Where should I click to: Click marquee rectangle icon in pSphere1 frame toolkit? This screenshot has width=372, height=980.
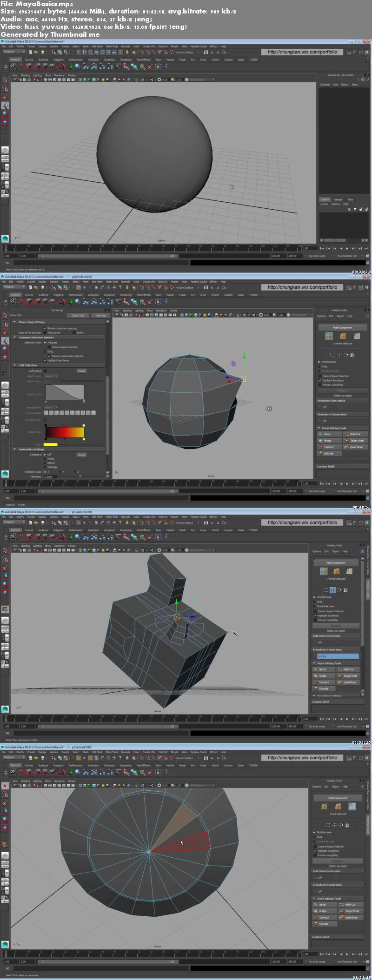click(x=332, y=355)
